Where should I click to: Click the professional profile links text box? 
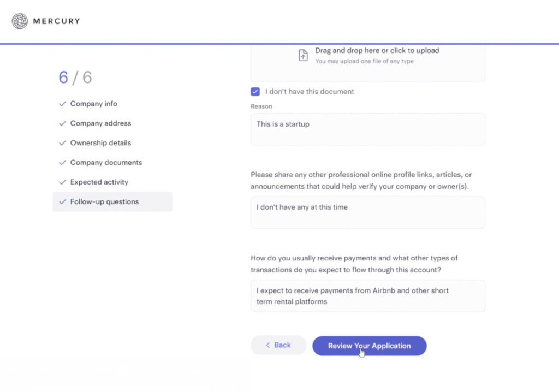(x=367, y=212)
